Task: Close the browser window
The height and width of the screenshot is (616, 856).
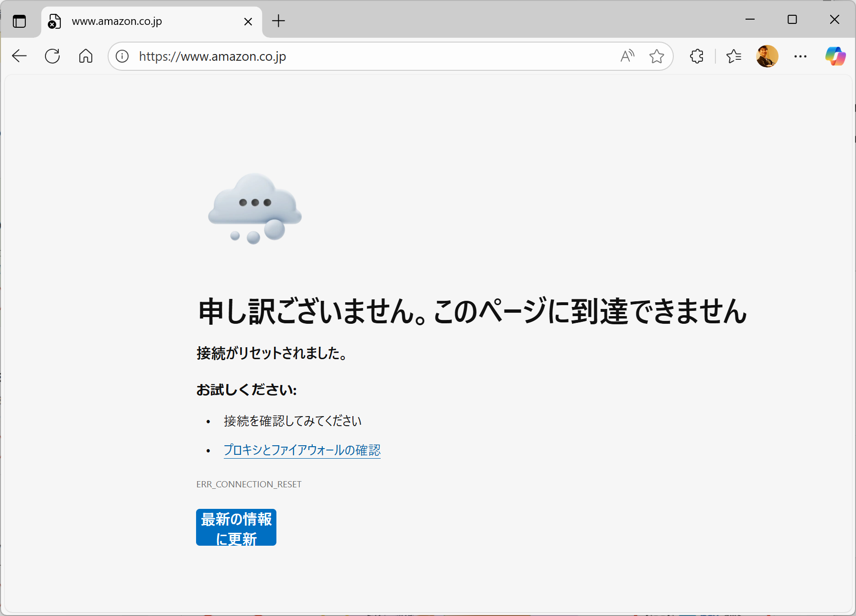Action: click(834, 20)
